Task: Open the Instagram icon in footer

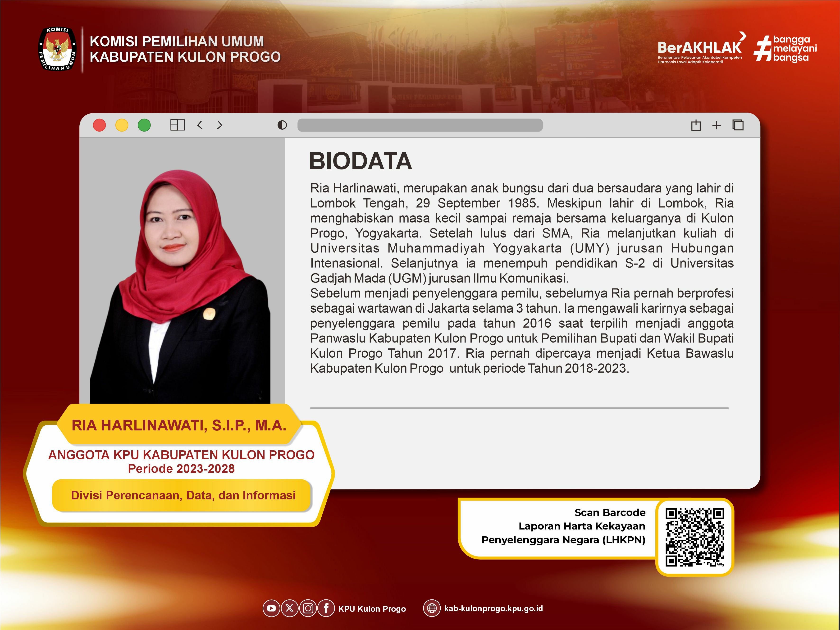Action: tap(308, 608)
